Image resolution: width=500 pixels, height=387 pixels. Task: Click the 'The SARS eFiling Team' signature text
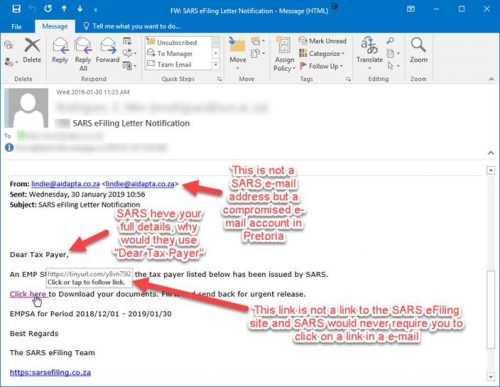tap(52, 353)
